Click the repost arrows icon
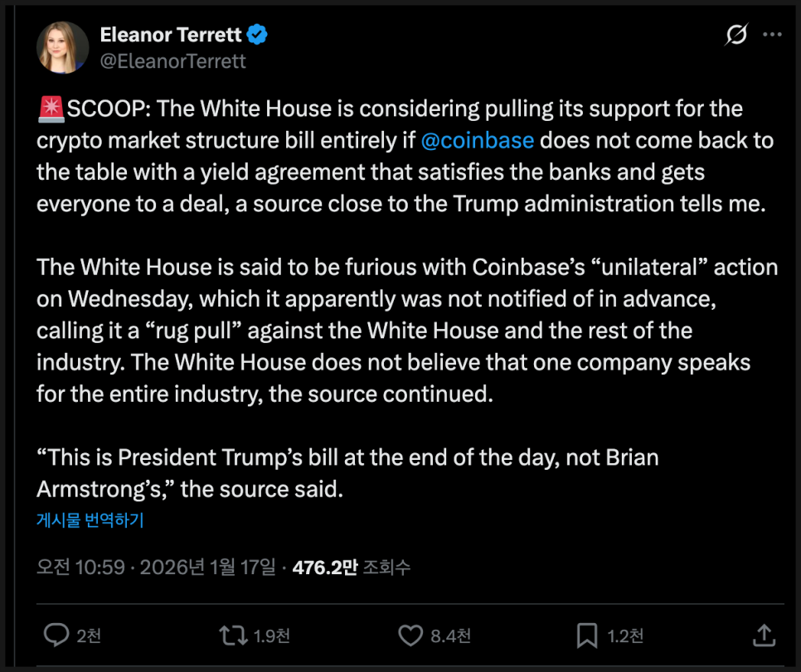Screen dimensions: 801x672 coord(233,636)
